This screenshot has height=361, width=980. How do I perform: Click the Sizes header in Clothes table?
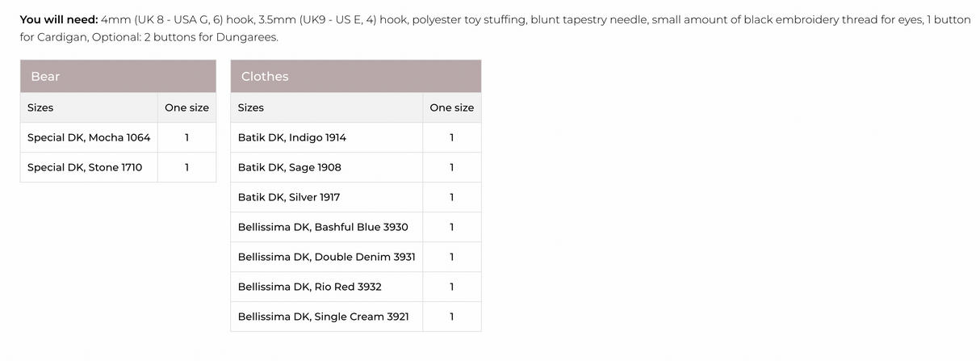(251, 107)
